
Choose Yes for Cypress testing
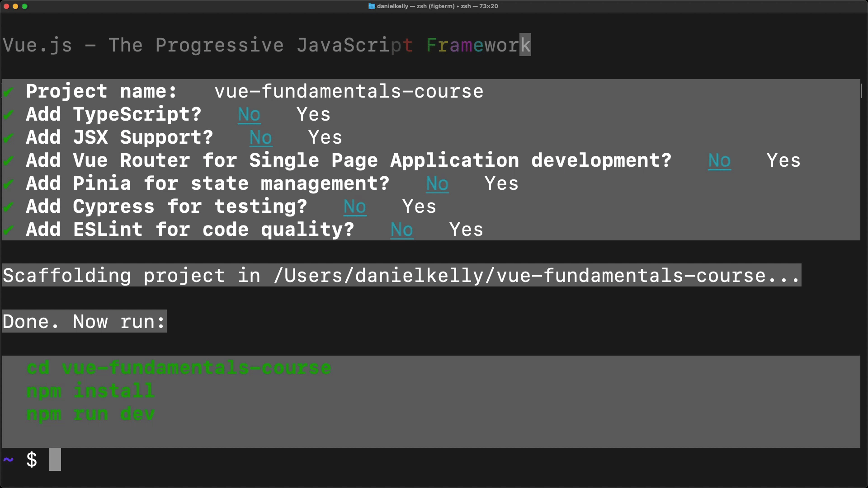[419, 207]
